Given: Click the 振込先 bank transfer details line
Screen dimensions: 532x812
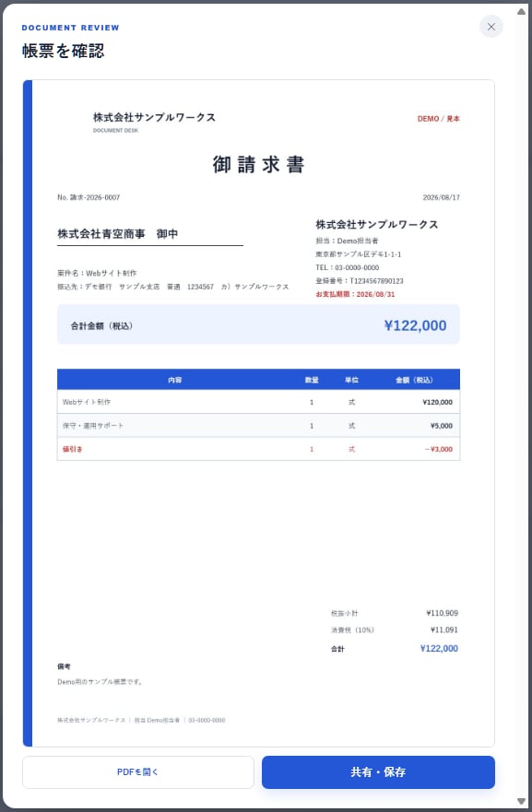Looking at the screenshot, I should [173, 287].
